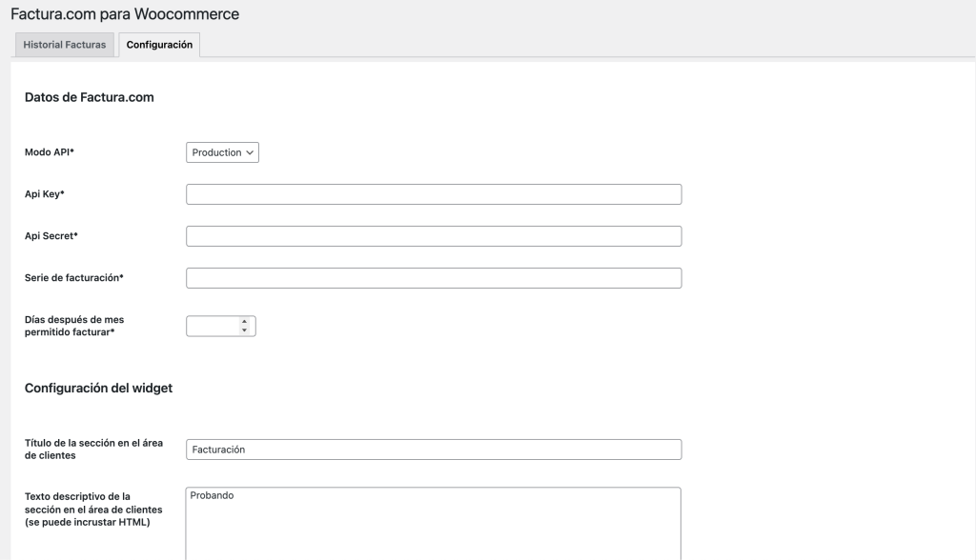Click the Serie de facturación* label

[x=74, y=277]
